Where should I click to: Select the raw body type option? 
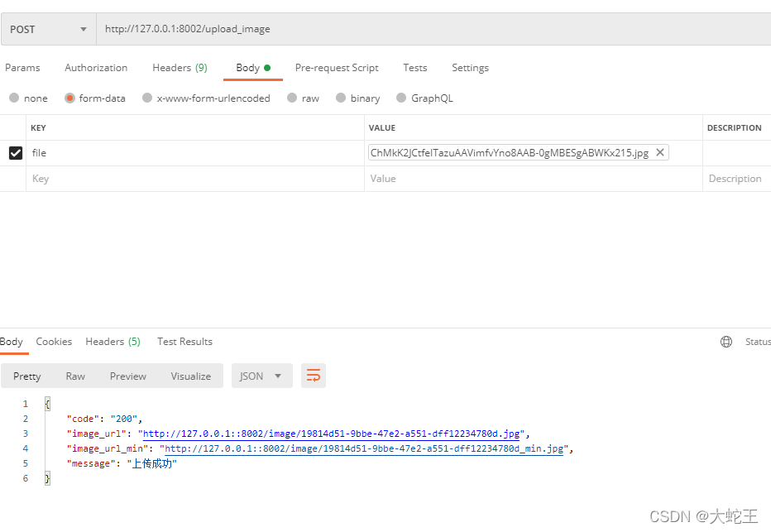(x=292, y=98)
